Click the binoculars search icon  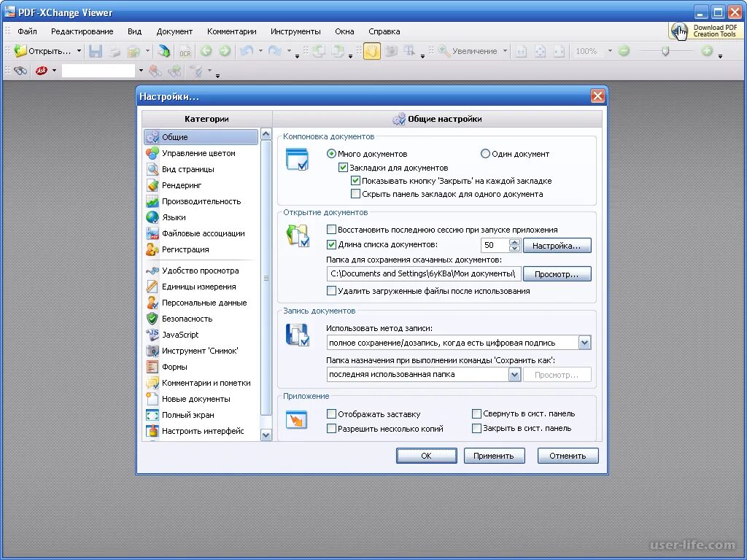pyautogui.click(x=20, y=71)
